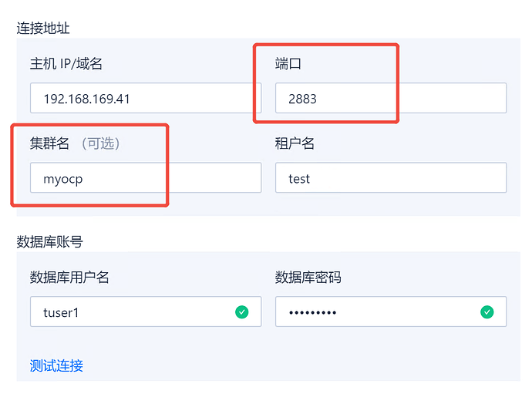Screen dimensions: 532x394
Task: Click the 主机 IP/域名 label
Action: 66,64
